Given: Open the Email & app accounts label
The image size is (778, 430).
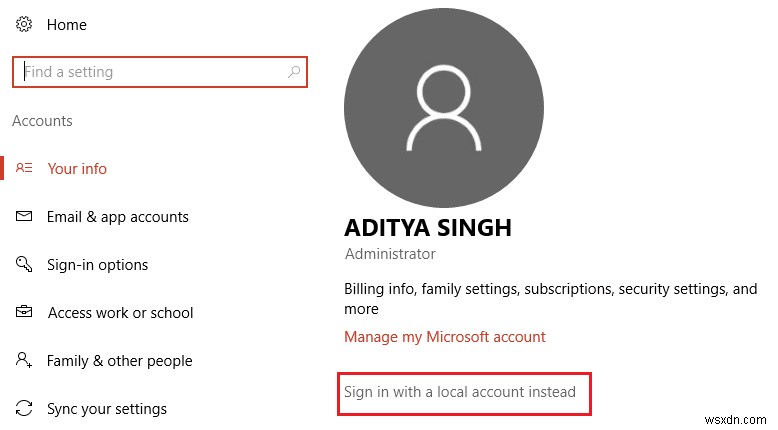Looking at the screenshot, I should [117, 217].
